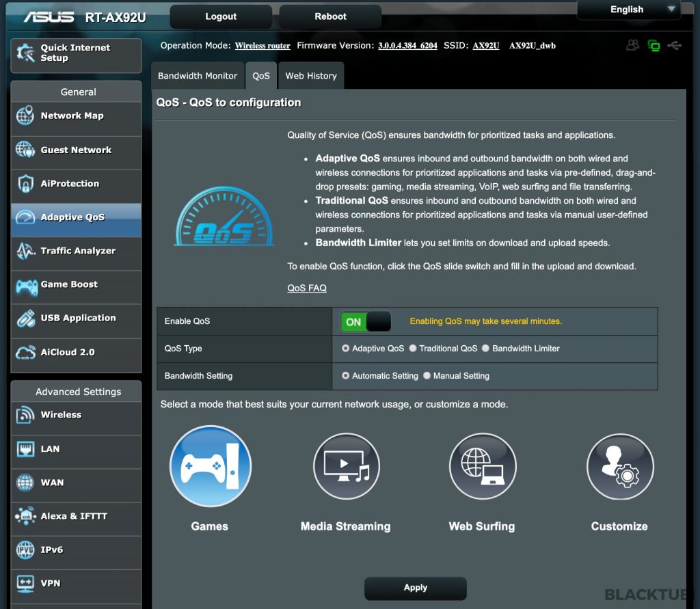
Task: Click the VPN monitor icon
Action: click(25, 584)
